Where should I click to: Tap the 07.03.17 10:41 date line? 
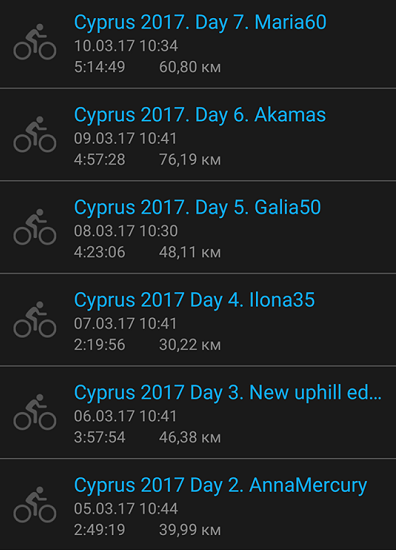point(125,323)
